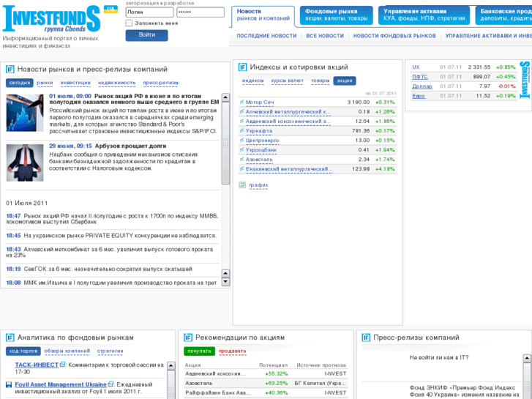Click chart icon next to Авдеевский коксохимический
The width and height of the screenshot is (532, 399).
tap(241, 121)
